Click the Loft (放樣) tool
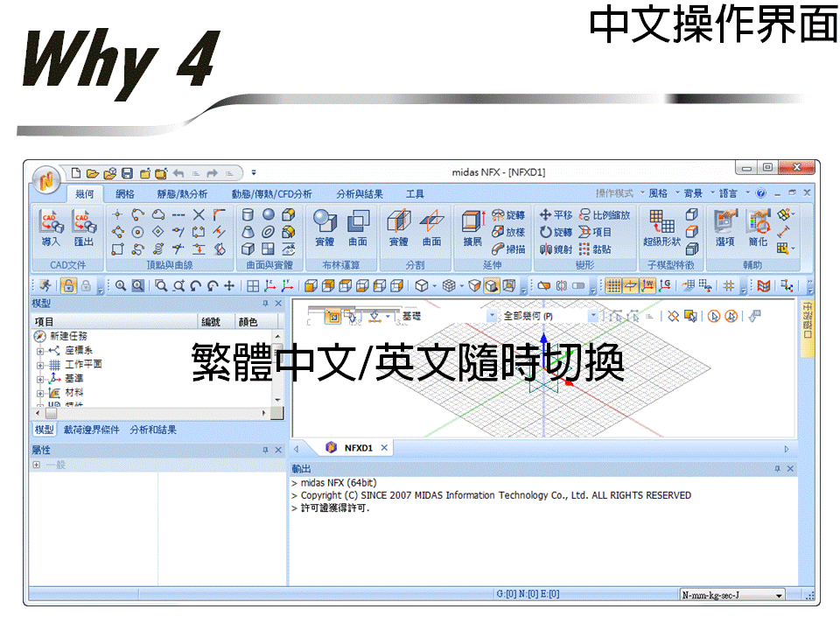The width and height of the screenshot is (840, 630). 507,232
